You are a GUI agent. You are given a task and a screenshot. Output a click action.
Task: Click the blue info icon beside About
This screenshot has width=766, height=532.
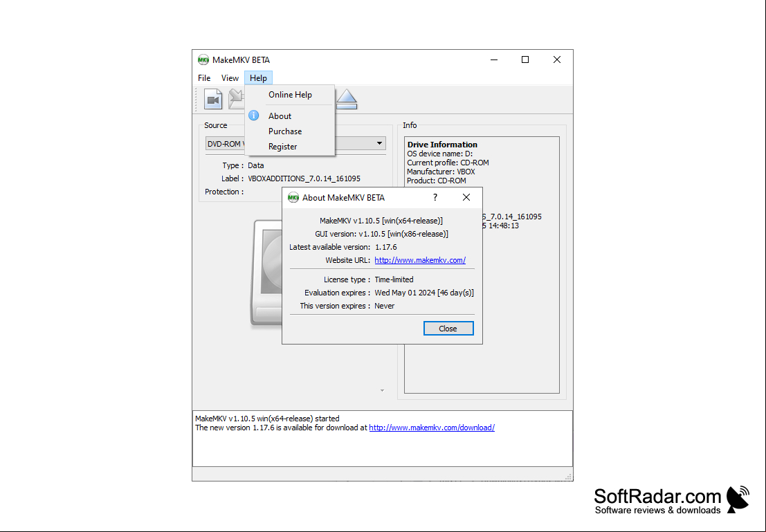(x=253, y=116)
